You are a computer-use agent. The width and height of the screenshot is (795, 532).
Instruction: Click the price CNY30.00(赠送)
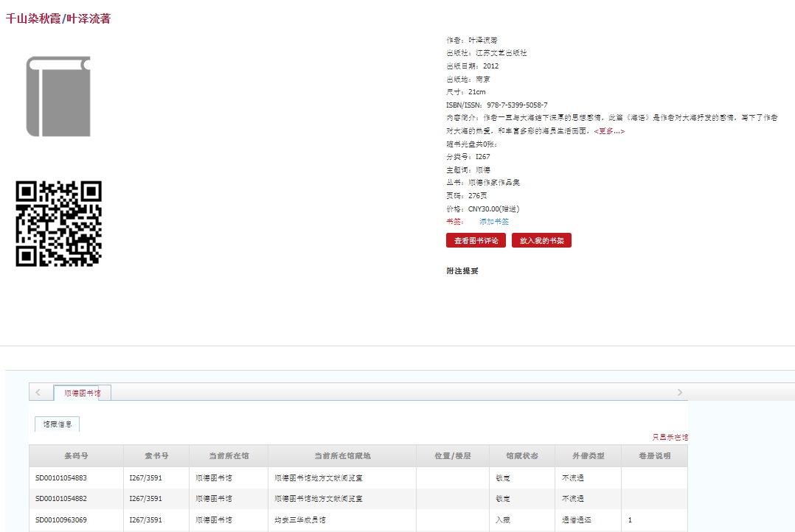(482, 209)
